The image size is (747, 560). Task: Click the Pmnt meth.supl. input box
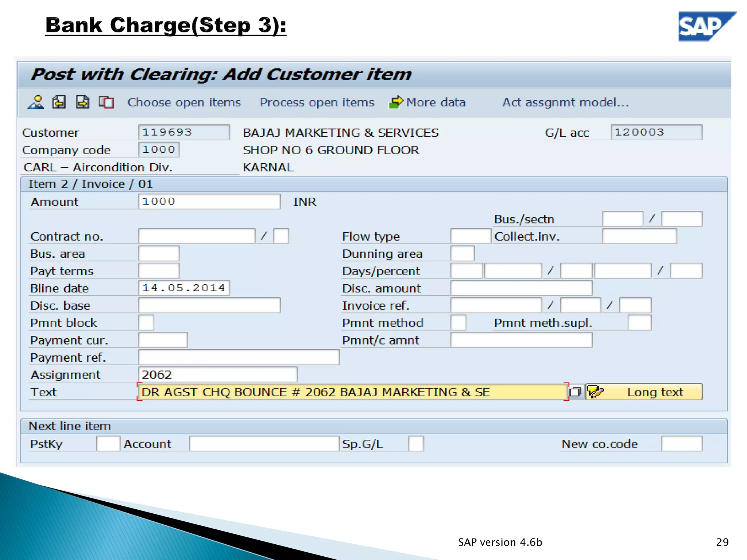(640, 323)
